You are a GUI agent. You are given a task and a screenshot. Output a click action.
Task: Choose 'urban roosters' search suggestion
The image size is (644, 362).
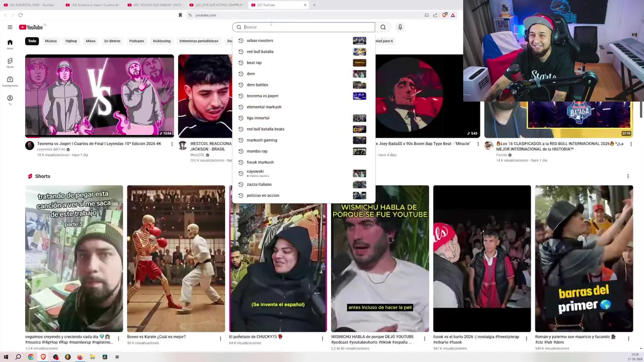point(303,41)
